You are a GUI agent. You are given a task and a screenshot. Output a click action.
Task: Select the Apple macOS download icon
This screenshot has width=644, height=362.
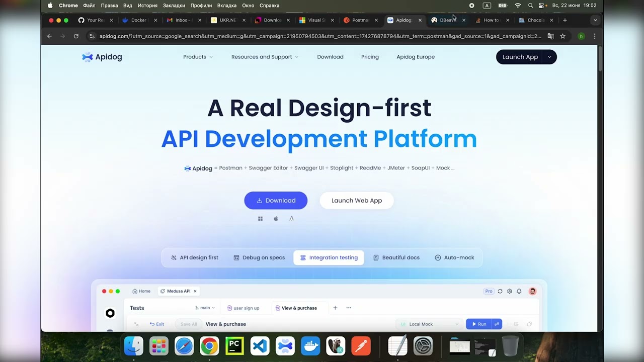276,219
